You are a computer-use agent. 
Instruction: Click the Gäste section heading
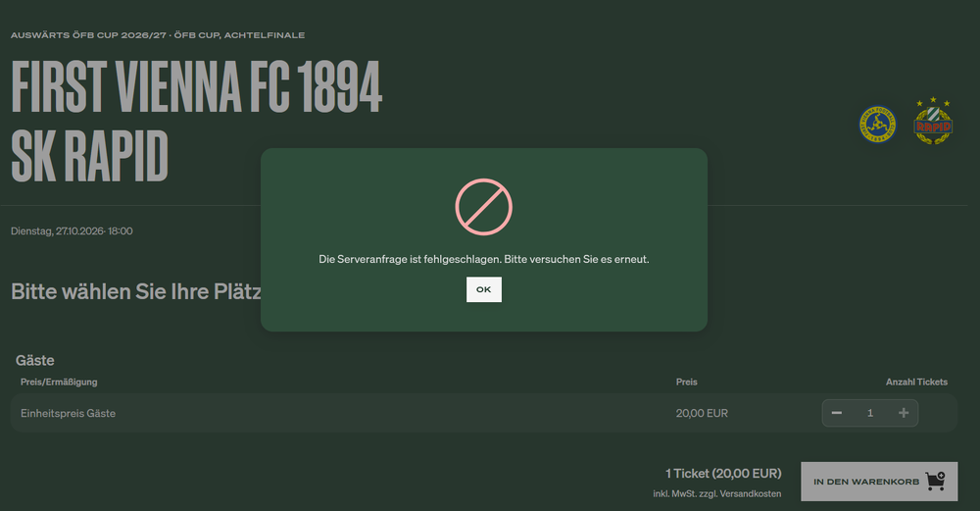pos(35,360)
